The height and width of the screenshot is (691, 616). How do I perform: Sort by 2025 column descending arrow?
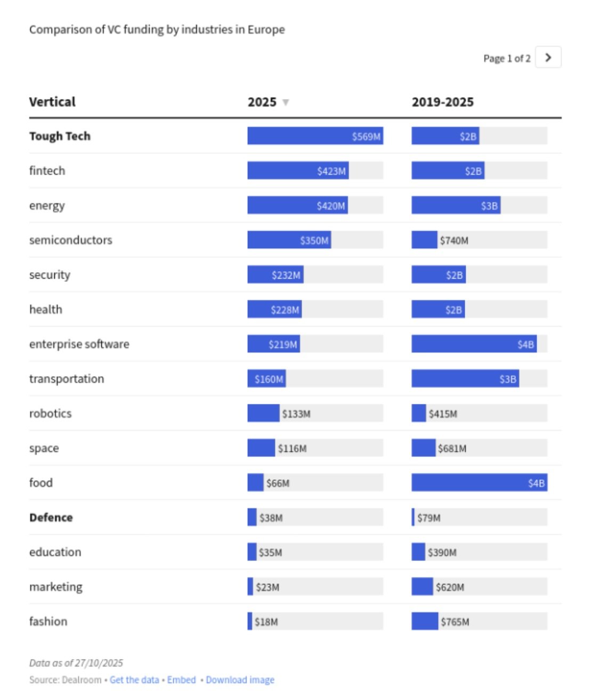click(x=286, y=102)
